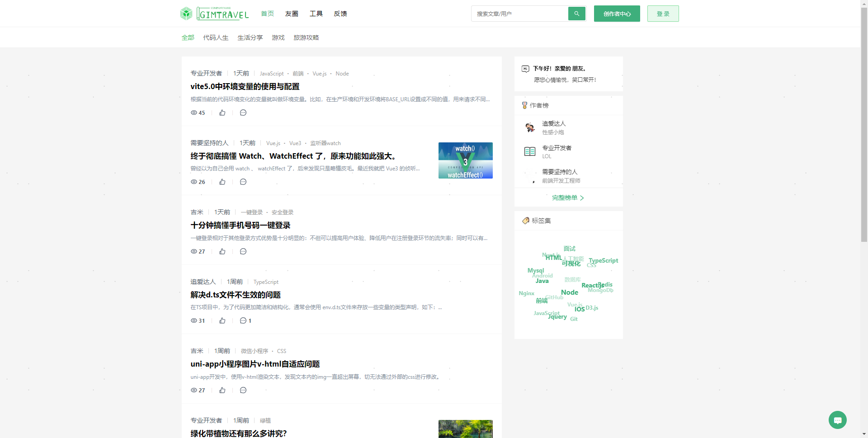Like the vite5.0 environment variables article
868x438 pixels.
pos(222,113)
